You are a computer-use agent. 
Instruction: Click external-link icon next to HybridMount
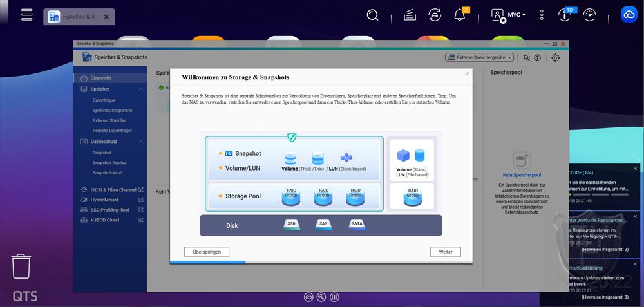point(141,200)
